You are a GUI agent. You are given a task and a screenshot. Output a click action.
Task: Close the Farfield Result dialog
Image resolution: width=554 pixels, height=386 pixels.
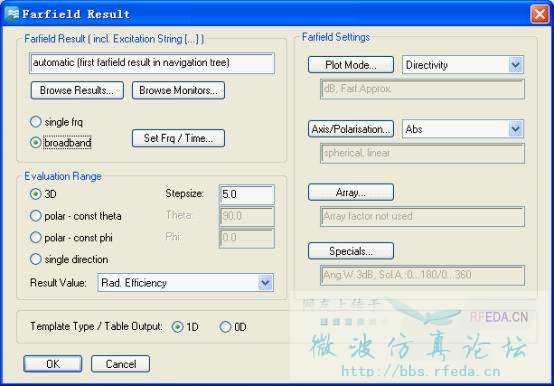coord(540,14)
